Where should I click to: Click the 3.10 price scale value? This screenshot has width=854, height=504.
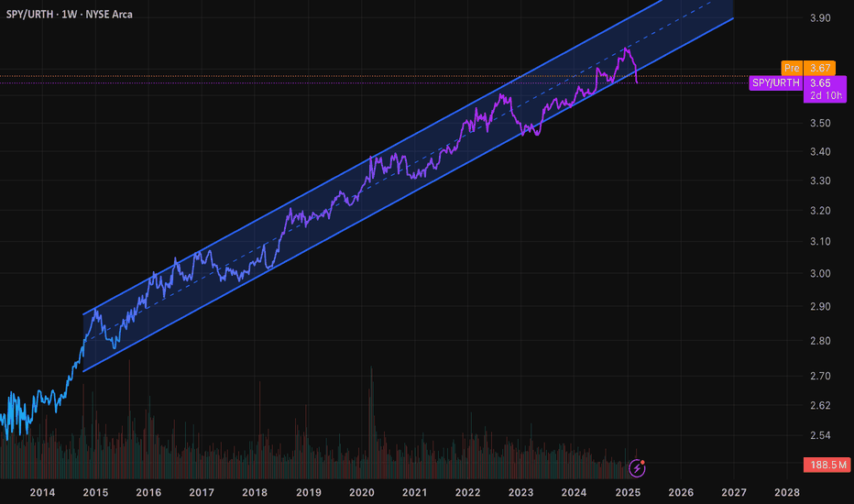coord(820,241)
